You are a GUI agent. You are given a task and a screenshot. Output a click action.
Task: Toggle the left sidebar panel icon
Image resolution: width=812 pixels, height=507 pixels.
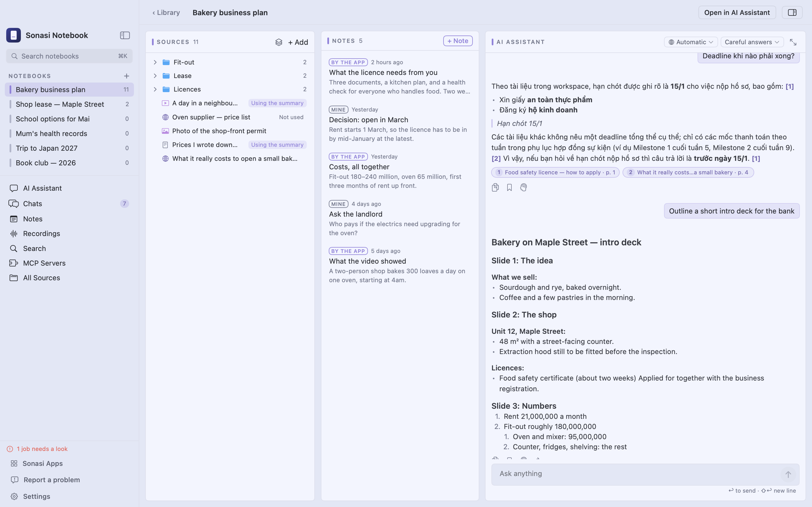click(125, 35)
